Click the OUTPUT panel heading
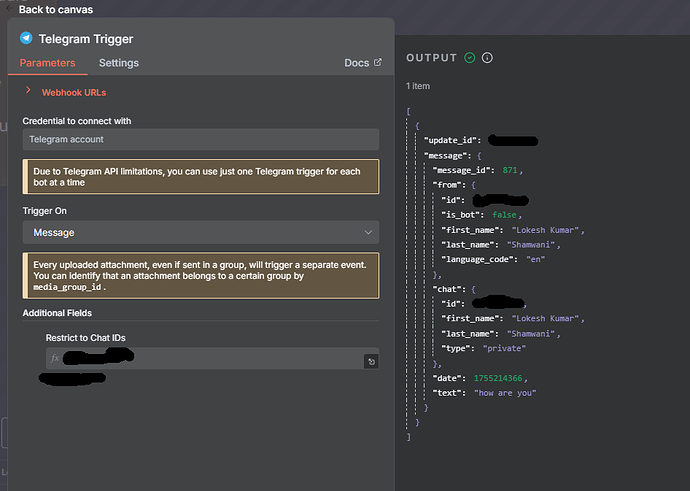The image size is (690, 491). click(x=431, y=58)
